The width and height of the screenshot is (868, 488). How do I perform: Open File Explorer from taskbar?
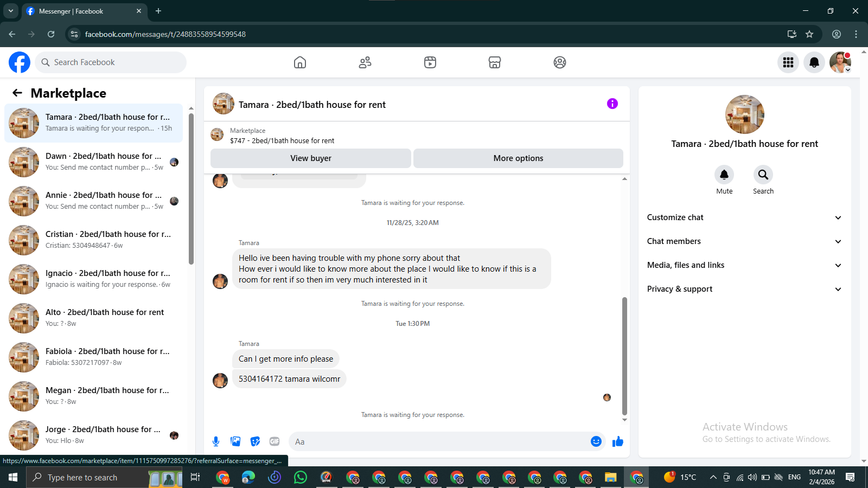(611, 477)
